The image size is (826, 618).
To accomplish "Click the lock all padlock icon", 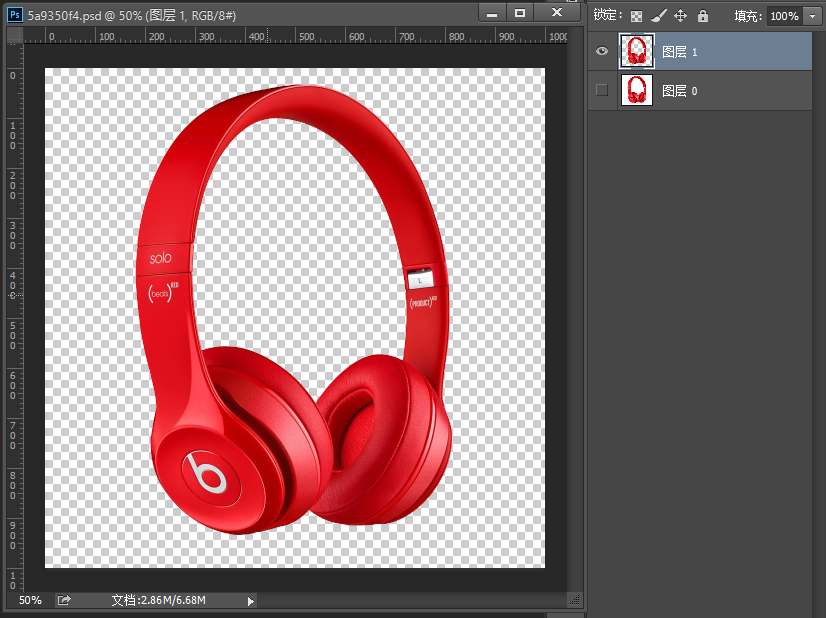I will click(703, 16).
